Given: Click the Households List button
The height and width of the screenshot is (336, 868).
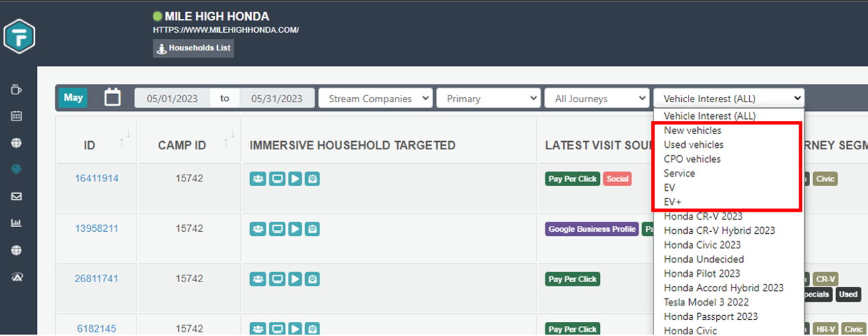Looking at the screenshot, I should tap(193, 48).
